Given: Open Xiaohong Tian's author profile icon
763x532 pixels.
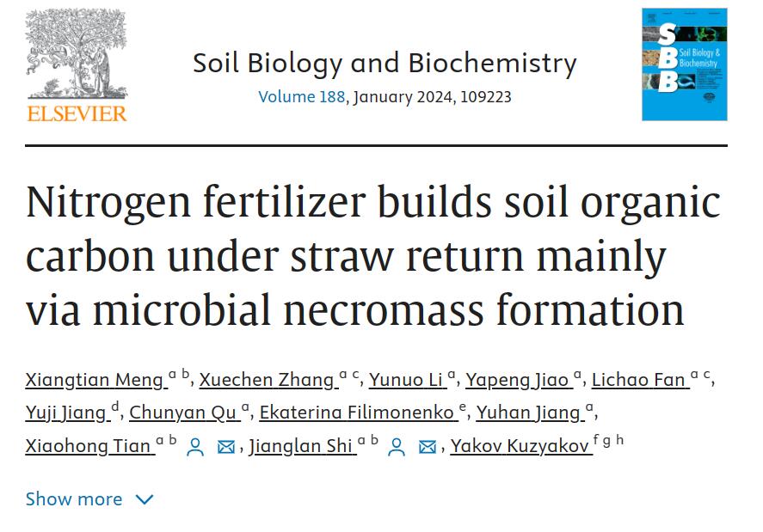Looking at the screenshot, I should click(x=196, y=447).
